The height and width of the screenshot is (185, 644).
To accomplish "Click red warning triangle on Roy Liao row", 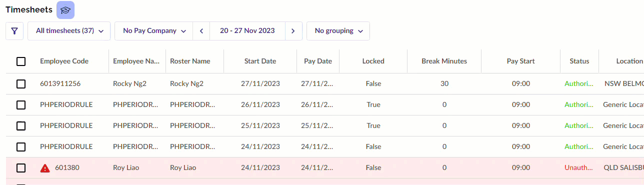I will click(x=45, y=168).
